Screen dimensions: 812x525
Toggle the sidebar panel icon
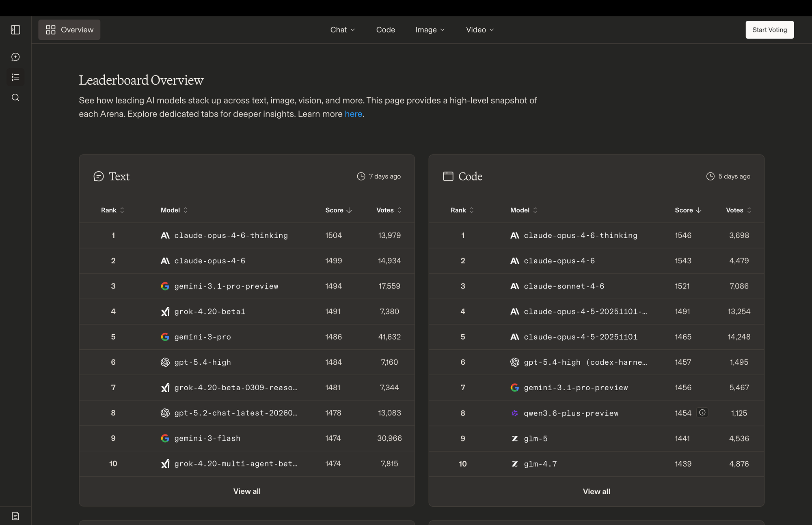click(15, 30)
